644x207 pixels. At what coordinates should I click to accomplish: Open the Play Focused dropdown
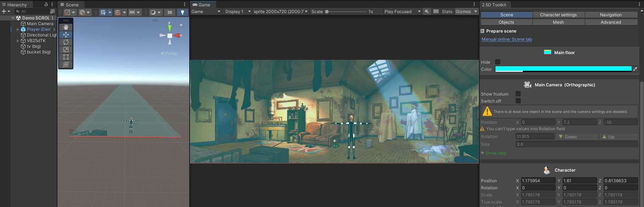click(x=402, y=12)
